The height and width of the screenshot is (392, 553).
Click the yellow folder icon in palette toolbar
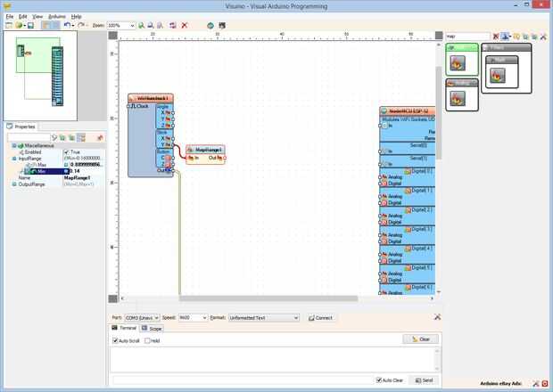pos(516,37)
